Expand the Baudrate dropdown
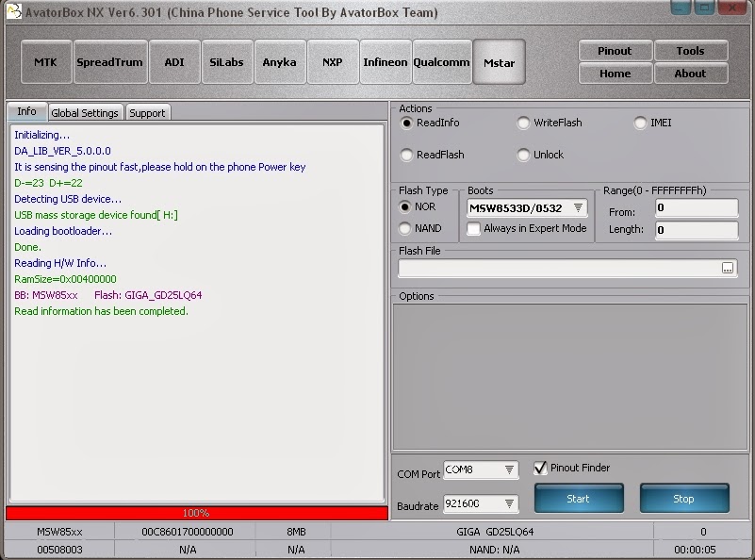Screen dimensions: 755x560 (x=509, y=503)
